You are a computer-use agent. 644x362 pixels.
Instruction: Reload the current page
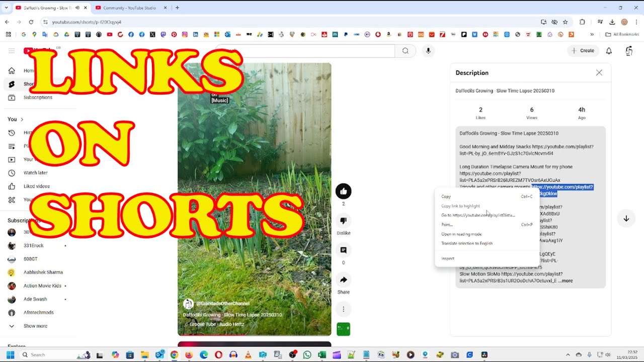[x=31, y=22]
